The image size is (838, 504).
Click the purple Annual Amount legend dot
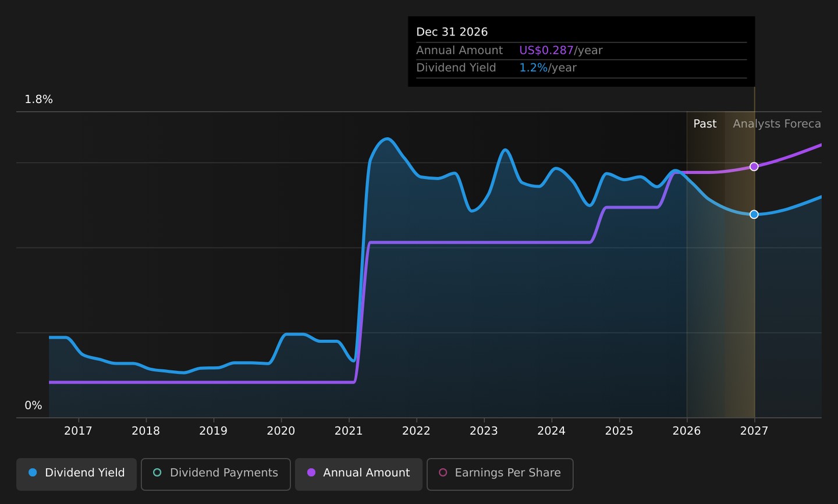pyautogui.click(x=311, y=473)
